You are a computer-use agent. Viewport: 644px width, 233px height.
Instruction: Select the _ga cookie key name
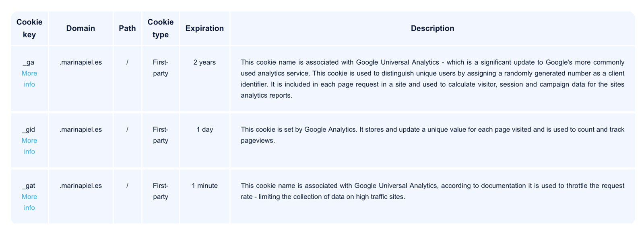pos(29,63)
